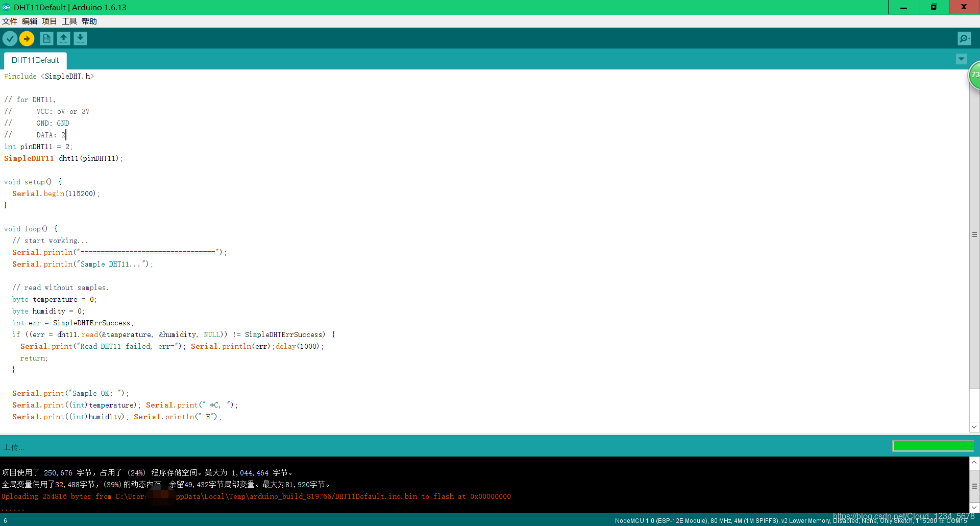Click the 'void setup()' line
The width and height of the screenshot is (980, 526).
point(33,182)
